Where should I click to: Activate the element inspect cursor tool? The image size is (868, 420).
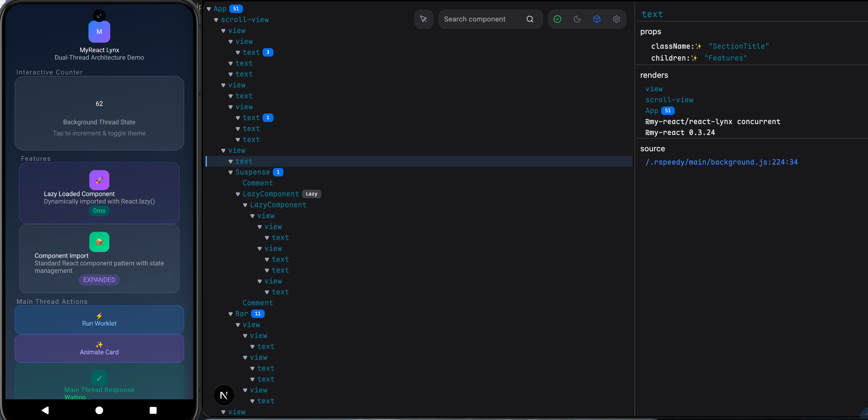click(424, 19)
